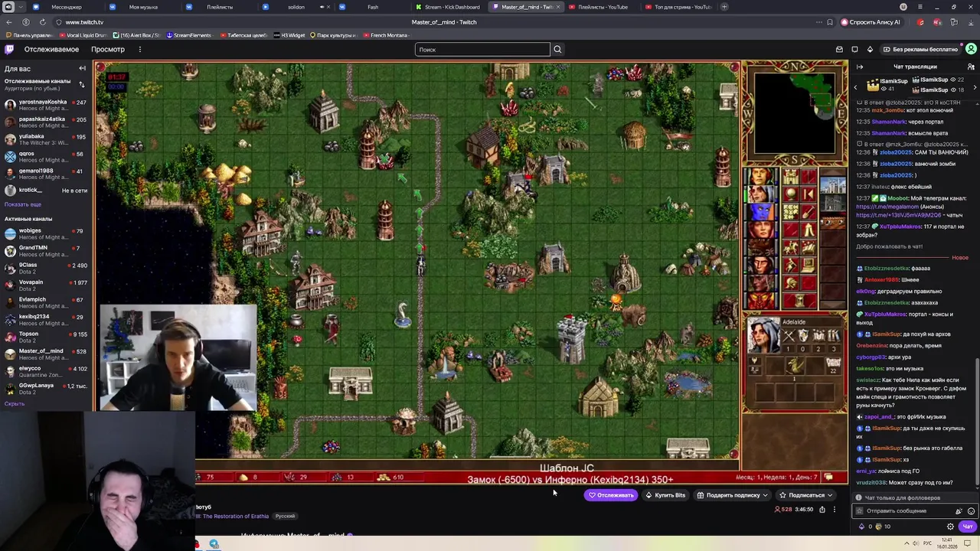Click the Купить Bits button
The image size is (980, 551).
coord(665,495)
